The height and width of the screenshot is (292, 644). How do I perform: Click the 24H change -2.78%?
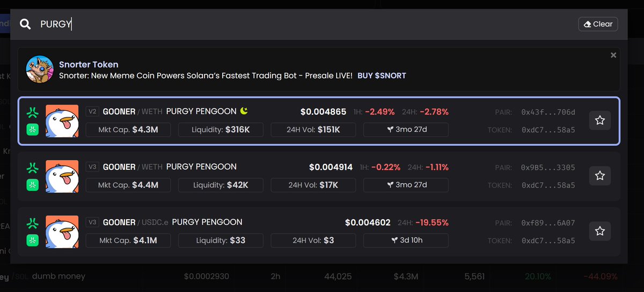click(x=434, y=111)
